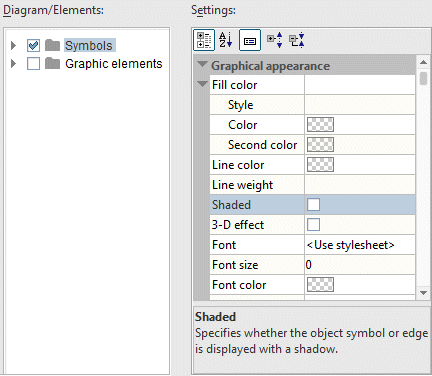The width and height of the screenshot is (432, 376).
Task: Select the Second color property label
Action: tap(262, 145)
